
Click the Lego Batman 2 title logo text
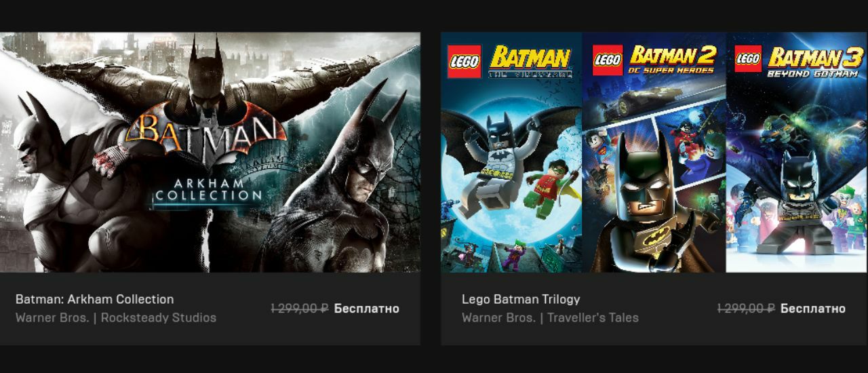[x=673, y=60]
